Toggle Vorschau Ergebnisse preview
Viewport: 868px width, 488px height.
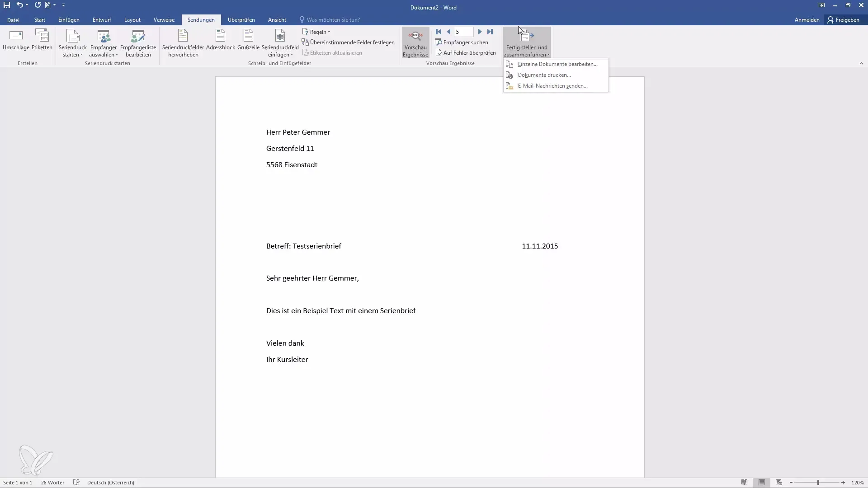[x=415, y=43]
